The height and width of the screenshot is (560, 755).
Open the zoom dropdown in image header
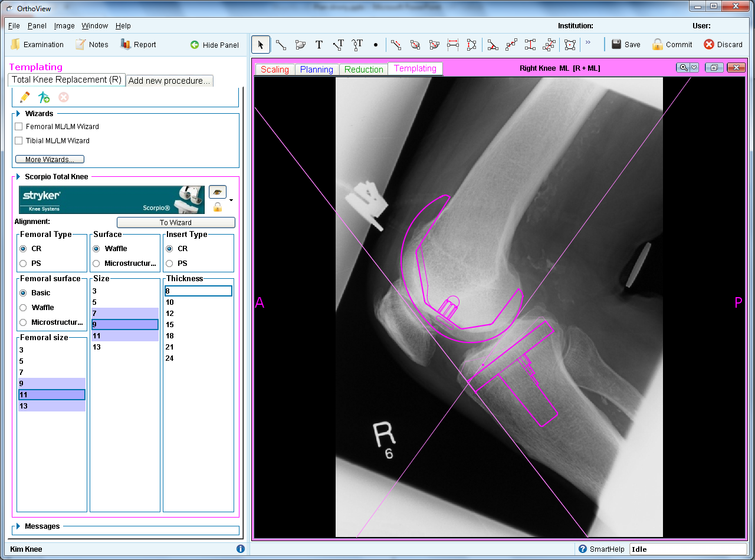[x=694, y=68]
